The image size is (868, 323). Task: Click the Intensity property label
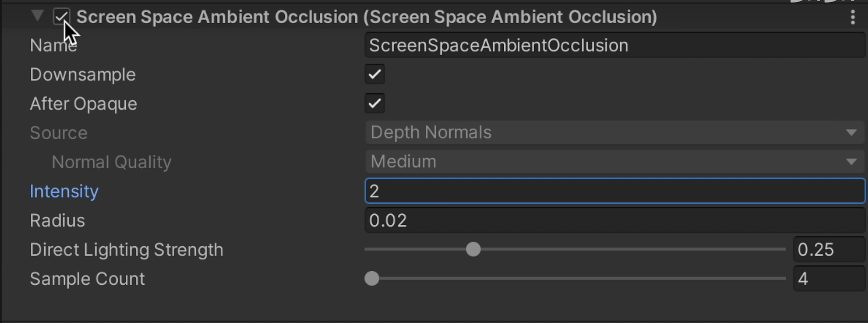[64, 191]
